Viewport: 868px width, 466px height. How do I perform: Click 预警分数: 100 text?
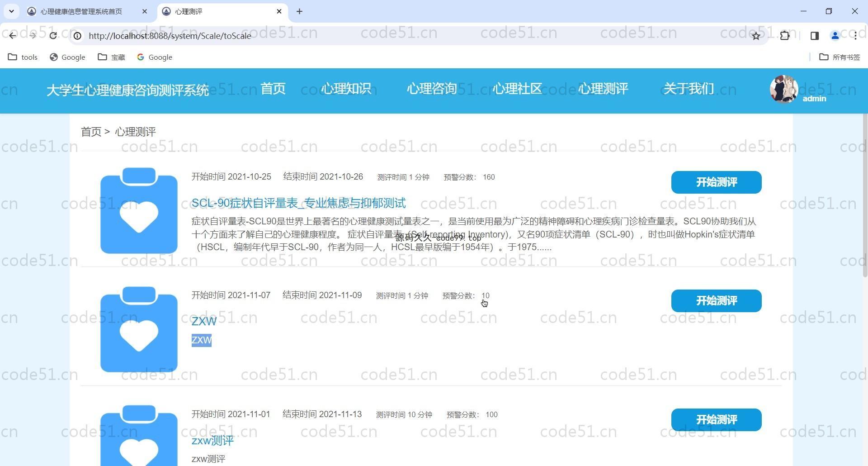point(472,415)
